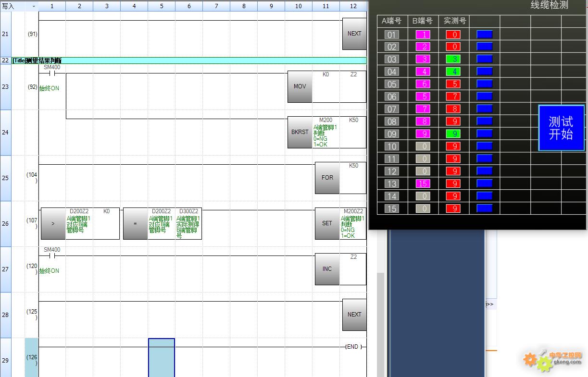Click the SM400 contact in row 27
Image resolution: width=588 pixels, height=377 pixels.
point(52,256)
